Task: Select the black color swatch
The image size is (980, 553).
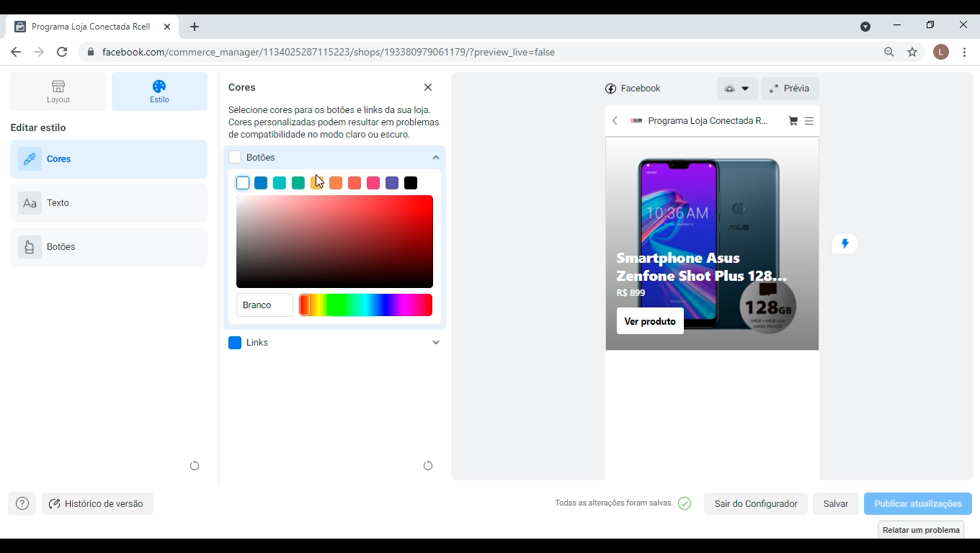Action: [x=411, y=183]
